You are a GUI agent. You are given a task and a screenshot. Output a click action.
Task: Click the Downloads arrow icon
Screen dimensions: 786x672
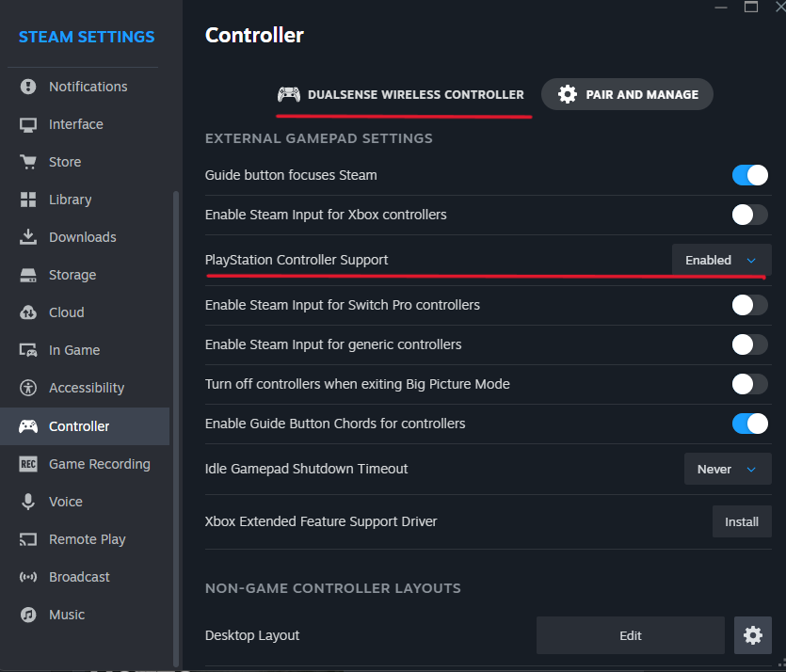(x=28, y=237)
